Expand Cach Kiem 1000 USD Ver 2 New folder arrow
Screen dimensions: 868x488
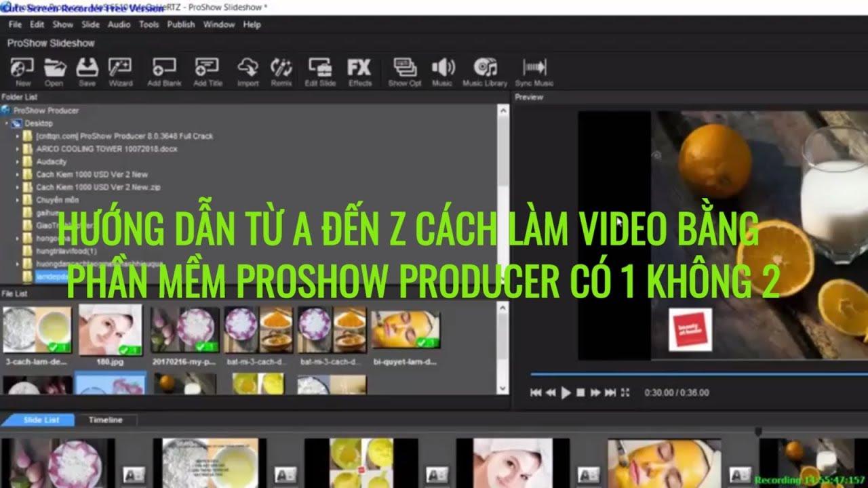coord(18,174)
